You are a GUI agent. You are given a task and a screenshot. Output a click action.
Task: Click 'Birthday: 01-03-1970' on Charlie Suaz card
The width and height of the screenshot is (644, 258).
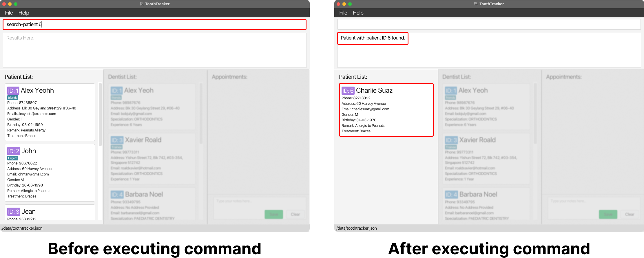click(359, 120)
